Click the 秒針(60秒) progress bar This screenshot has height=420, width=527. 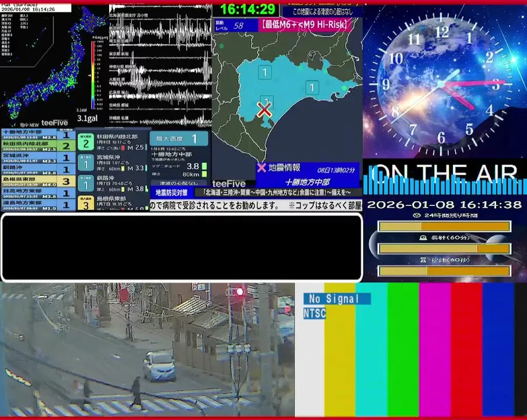[x=445, y=271]
